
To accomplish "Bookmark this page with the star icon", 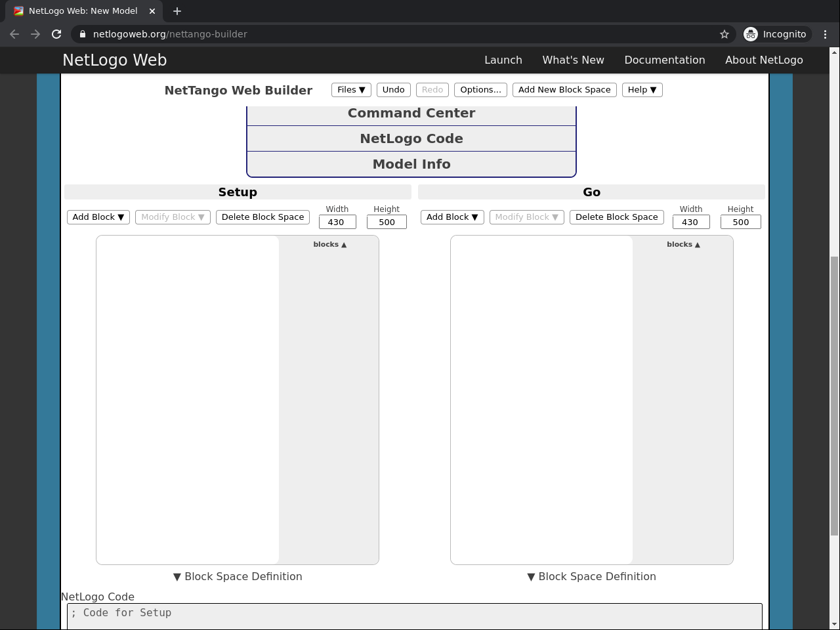I will (724, 34).
